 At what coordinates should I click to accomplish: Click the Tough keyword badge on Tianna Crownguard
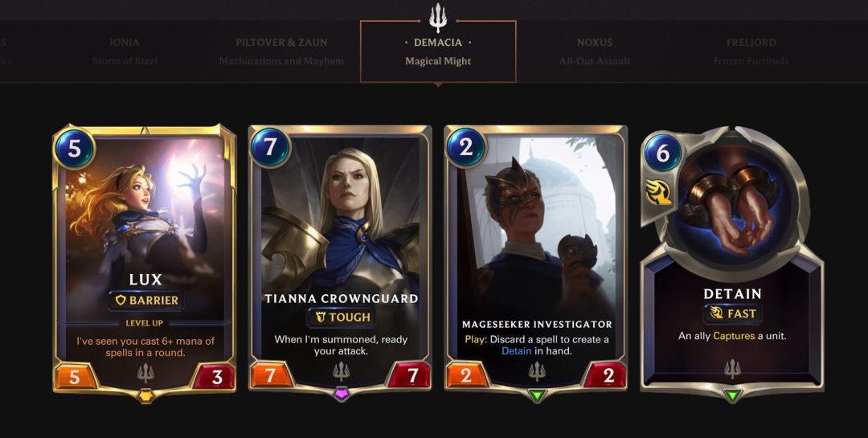[x=342, y=317]
